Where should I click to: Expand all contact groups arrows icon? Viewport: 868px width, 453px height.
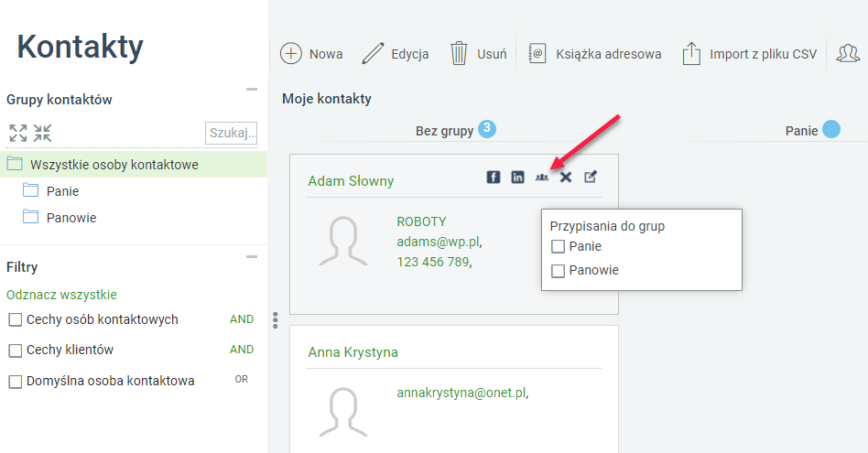pos(18,133)
